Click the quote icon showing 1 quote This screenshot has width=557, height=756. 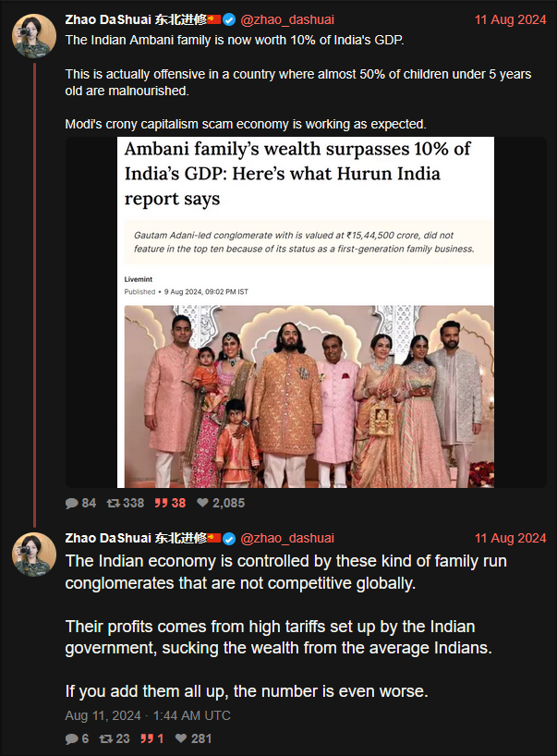tap(145, 738)
